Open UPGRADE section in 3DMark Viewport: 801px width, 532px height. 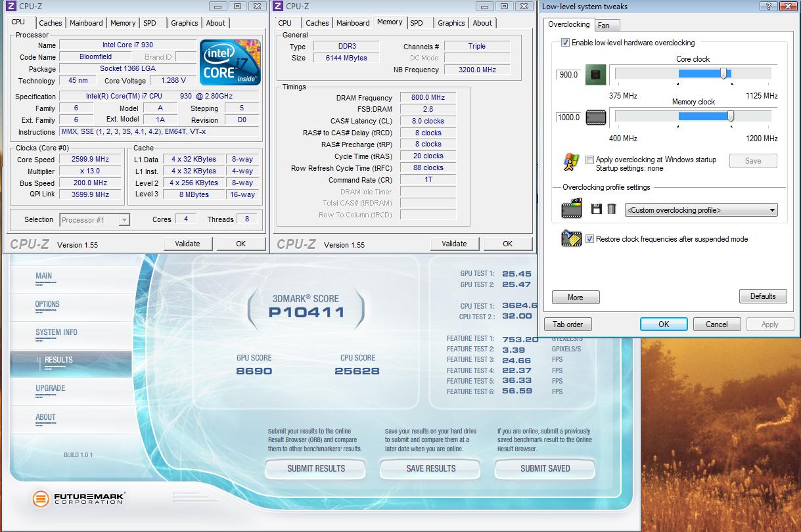[x=51, y=389]
